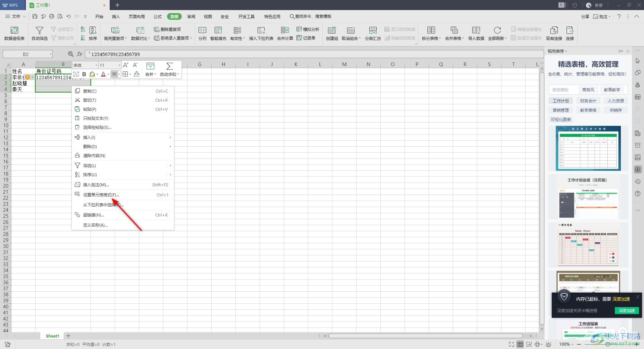Click the 人力资源 category tag

pos(615,101)
